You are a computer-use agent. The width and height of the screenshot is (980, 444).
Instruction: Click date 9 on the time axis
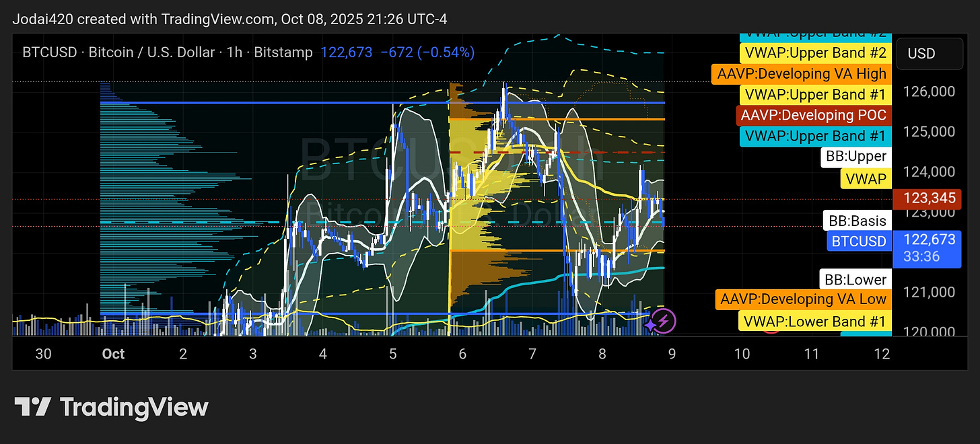pos(672,354)
